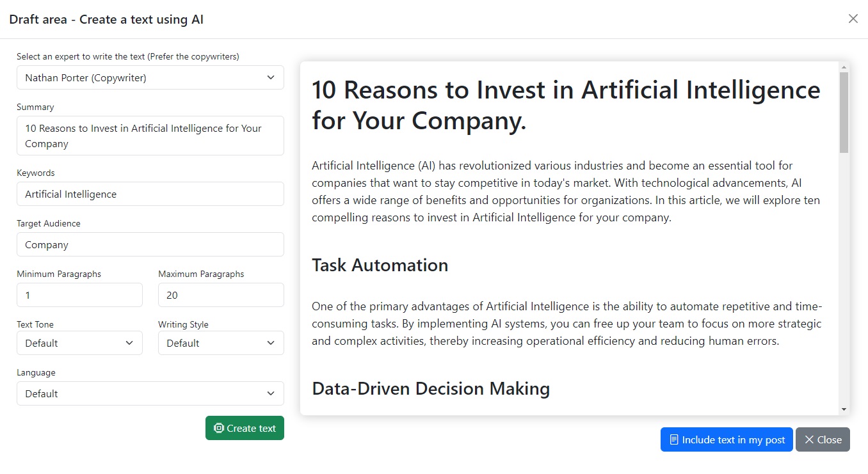
Task: Select the Maximum Paragraphs field
Action: coord(221,296)
